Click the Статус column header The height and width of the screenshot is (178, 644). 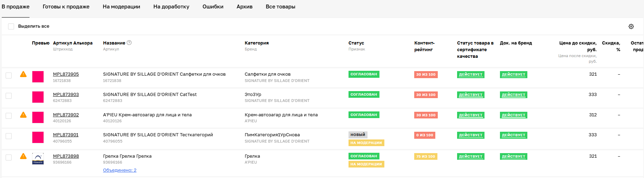pos(356,43)
